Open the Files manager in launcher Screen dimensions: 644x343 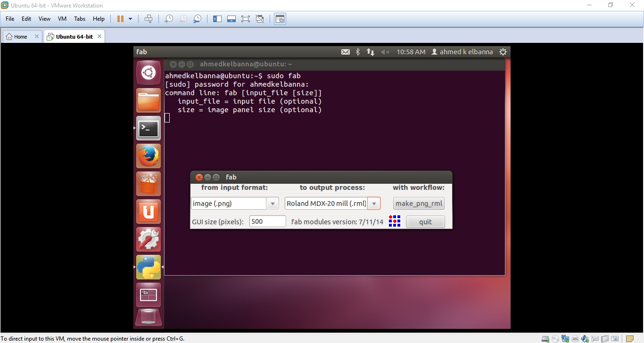pyautogui.click(x=149, y=100)
